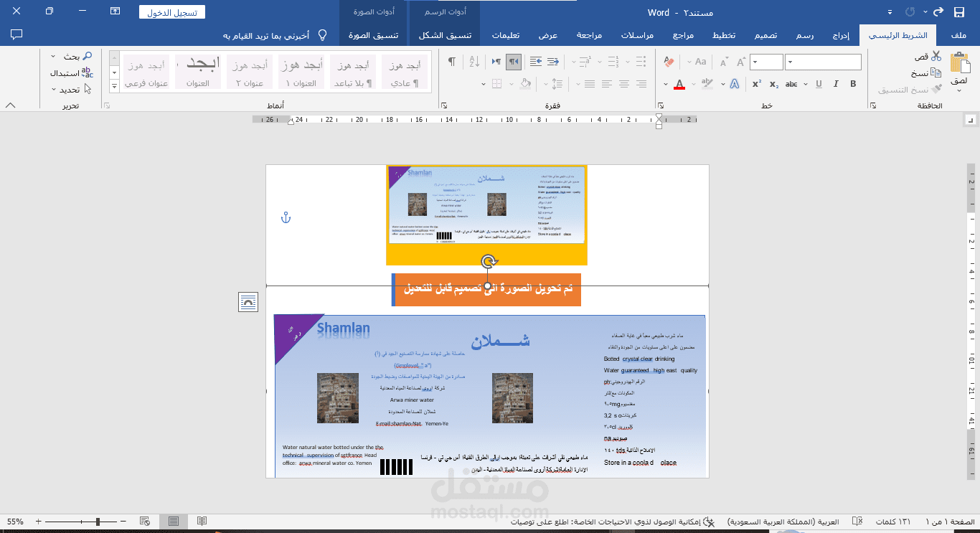Open Text Effects (glowing A) menu

pos(735,83)
